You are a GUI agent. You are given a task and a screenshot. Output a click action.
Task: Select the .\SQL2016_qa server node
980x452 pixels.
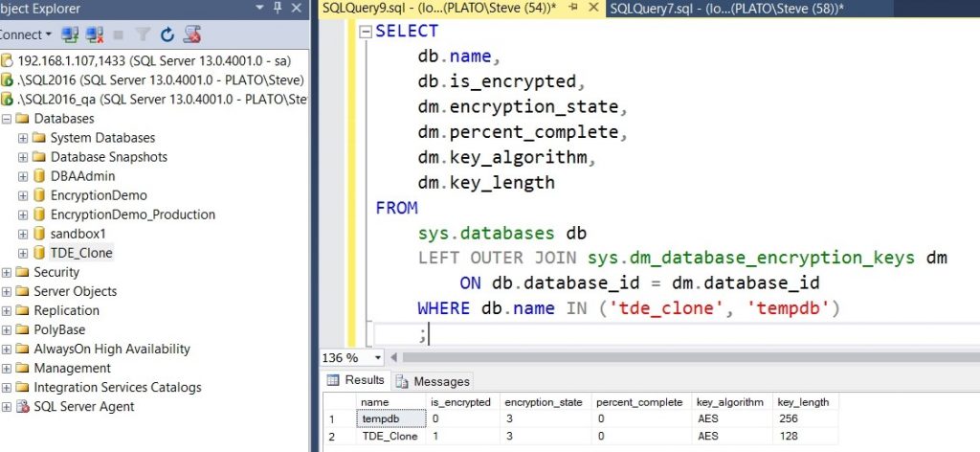[163, 100]
